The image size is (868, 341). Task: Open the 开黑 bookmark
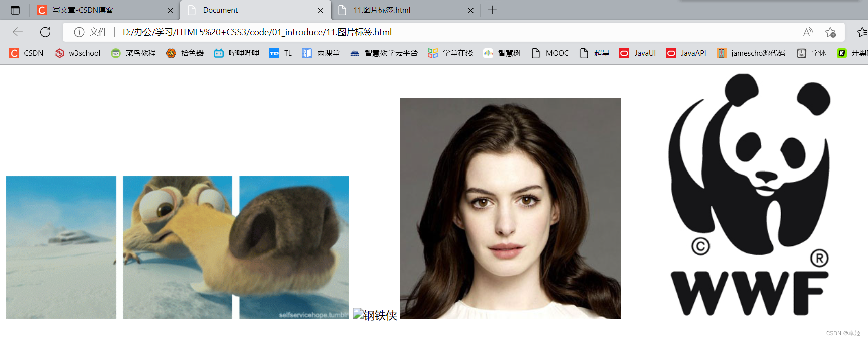coord(852,53)
